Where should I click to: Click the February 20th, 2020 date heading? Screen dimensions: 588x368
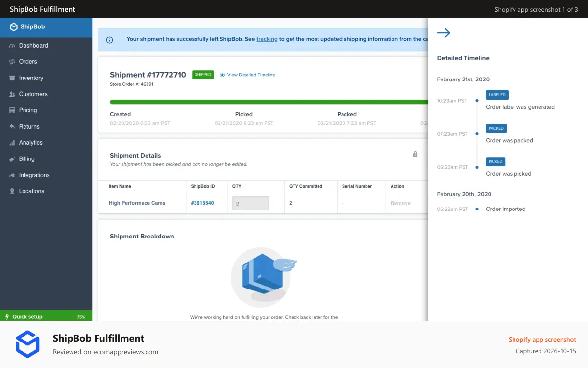click(x=464, y=194)
